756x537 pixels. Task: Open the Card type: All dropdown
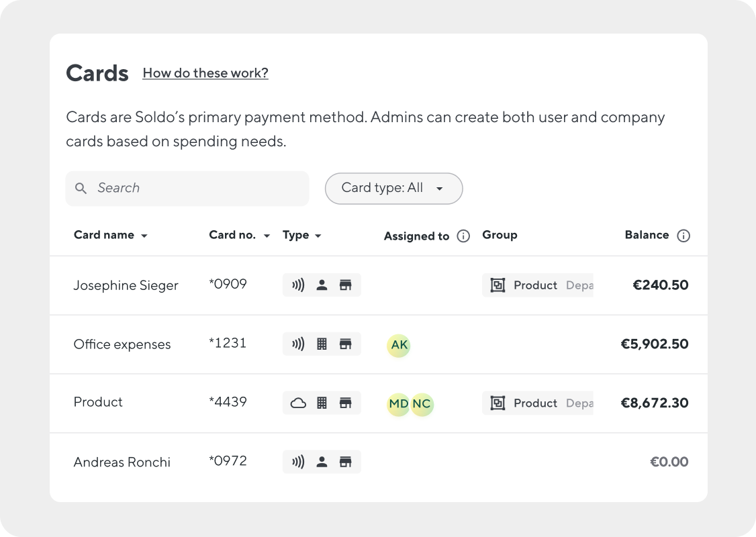393,189
